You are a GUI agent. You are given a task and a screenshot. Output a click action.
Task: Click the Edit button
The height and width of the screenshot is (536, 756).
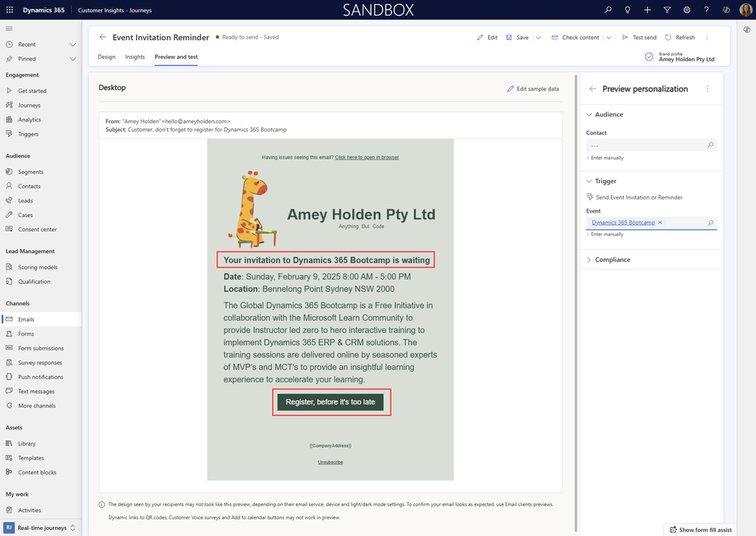coord(487,38)
